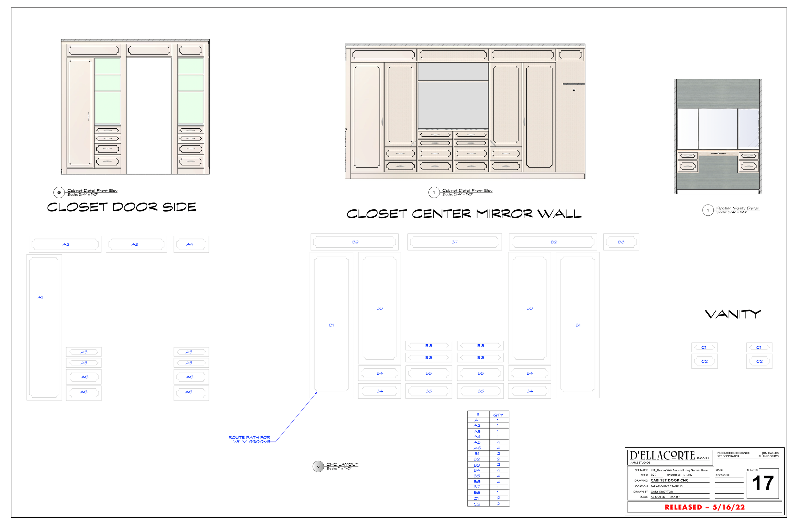Viewport: 798px width, 532px height.
Task: Select the A4 panel in CNC layout
Action: [x=191, y=244]
